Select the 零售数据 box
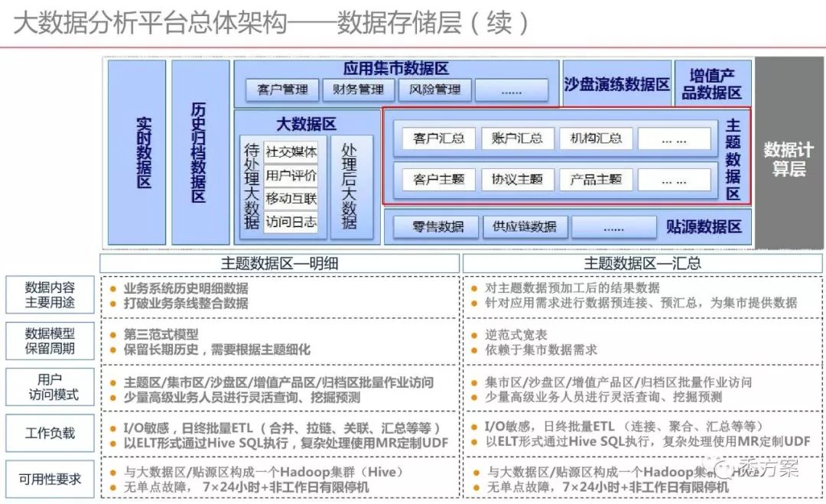 click(x=437, y=227)
